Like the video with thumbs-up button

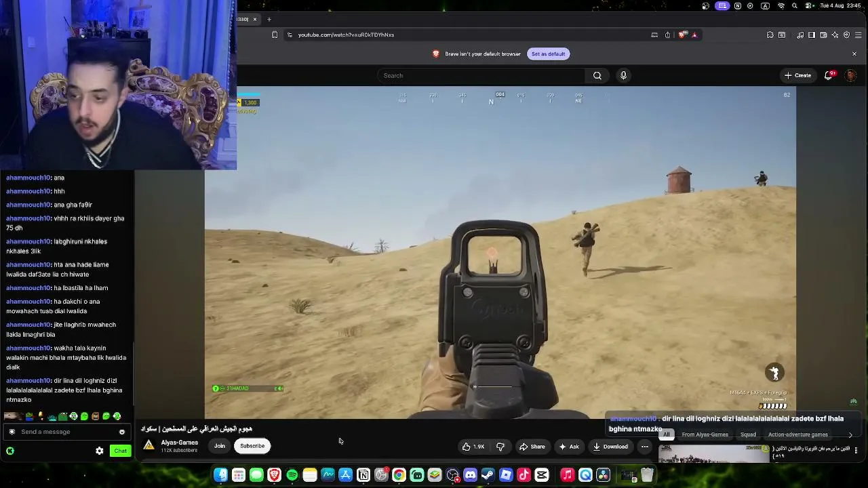click(474, 447)
